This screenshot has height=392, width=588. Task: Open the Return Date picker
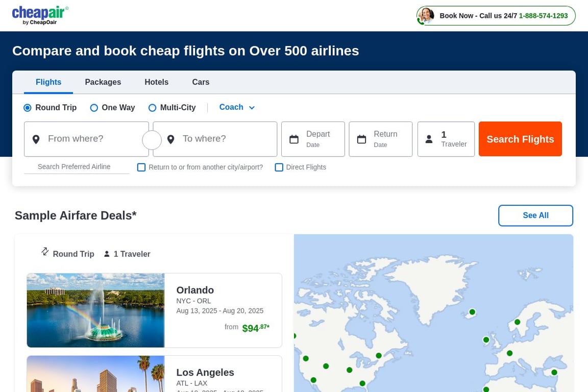point(381,139)
